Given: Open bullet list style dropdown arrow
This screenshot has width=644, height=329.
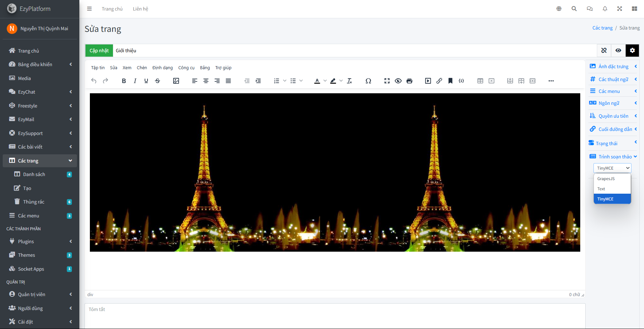Looking at the screenshot, I should click(x=301, y=81).
